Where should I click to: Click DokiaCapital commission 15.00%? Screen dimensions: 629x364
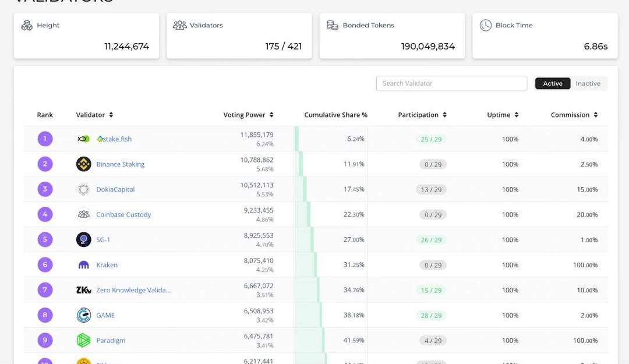click(587, 189)
